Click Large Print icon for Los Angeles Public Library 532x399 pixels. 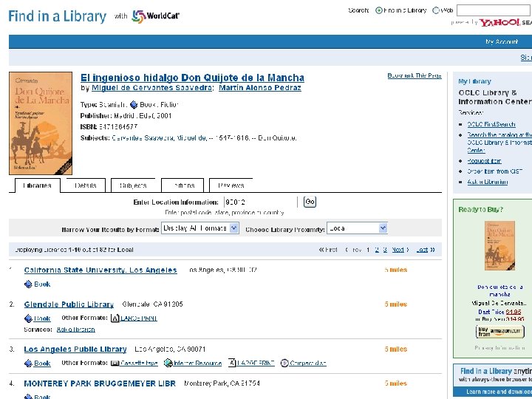tap(232, 363)
